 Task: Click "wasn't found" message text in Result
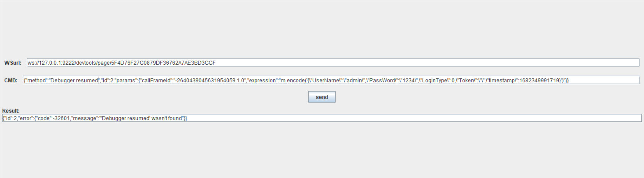tap(167, 118)
